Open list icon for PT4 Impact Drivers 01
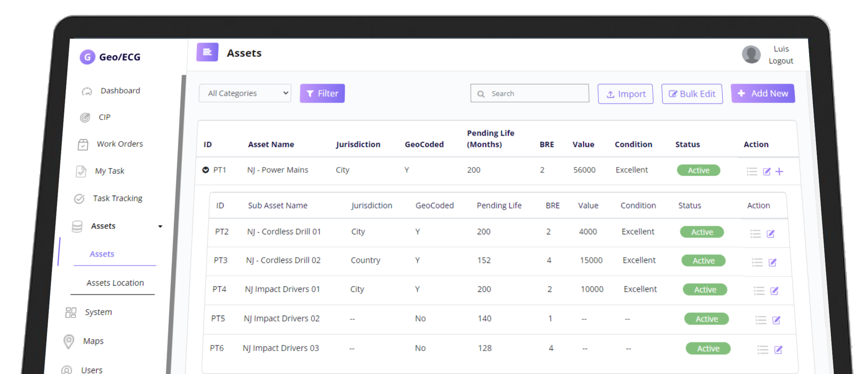The width and height of the screenshot is (868, 374). click(x=759, y=291)
